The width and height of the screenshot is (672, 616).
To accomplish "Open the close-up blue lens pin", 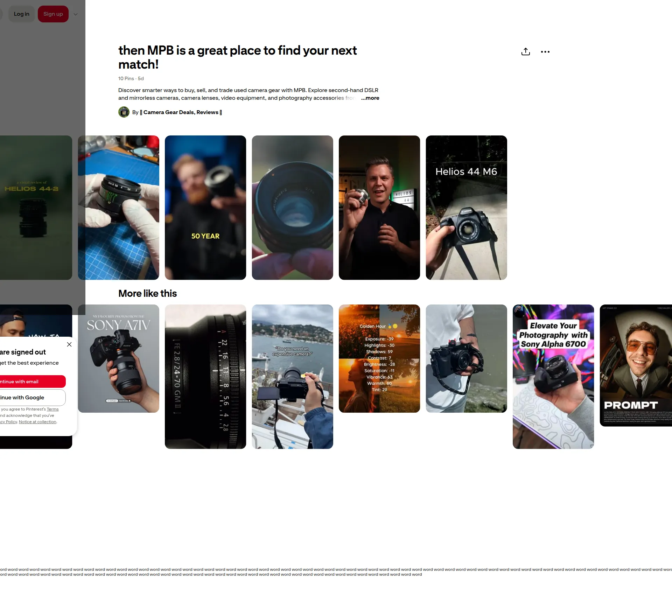I will tap(293, 208).
